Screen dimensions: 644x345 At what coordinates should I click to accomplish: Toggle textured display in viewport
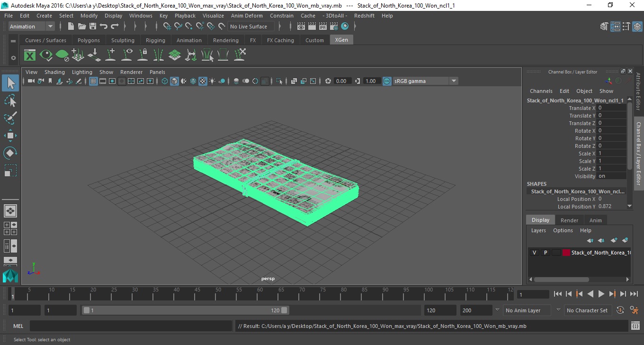[x=203, y=81]
